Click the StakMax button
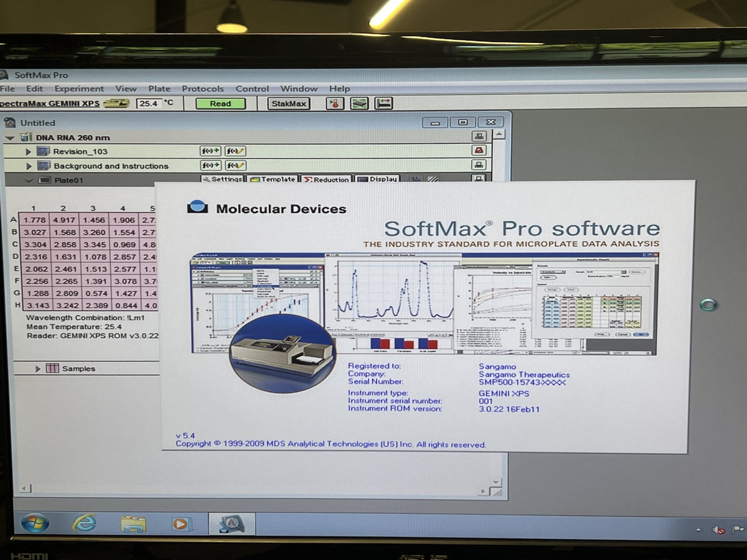747x560 pixels. pos(289,103)
